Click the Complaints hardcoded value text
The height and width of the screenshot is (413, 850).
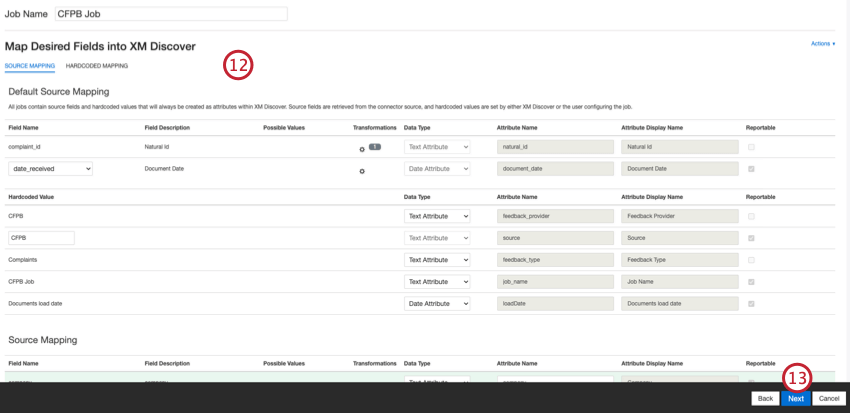click(x=23, y=260)
